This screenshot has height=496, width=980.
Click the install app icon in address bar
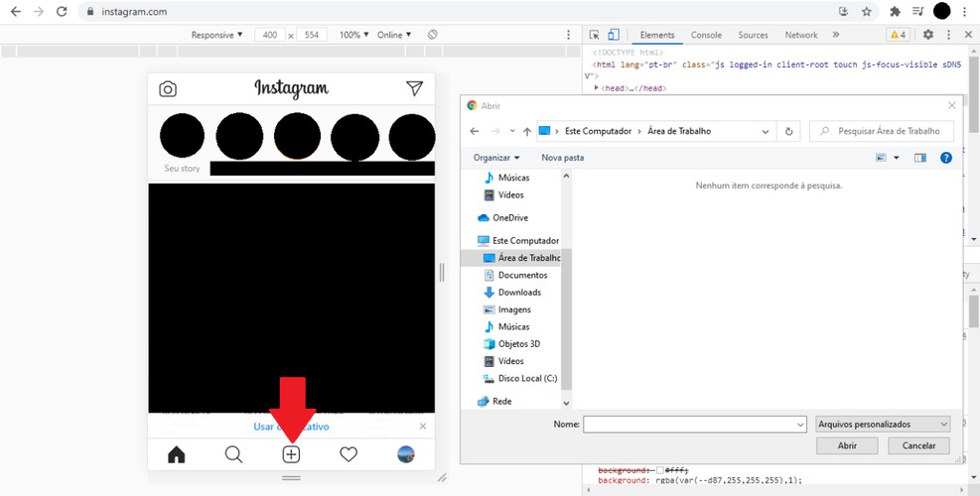(x=844, y=11)
